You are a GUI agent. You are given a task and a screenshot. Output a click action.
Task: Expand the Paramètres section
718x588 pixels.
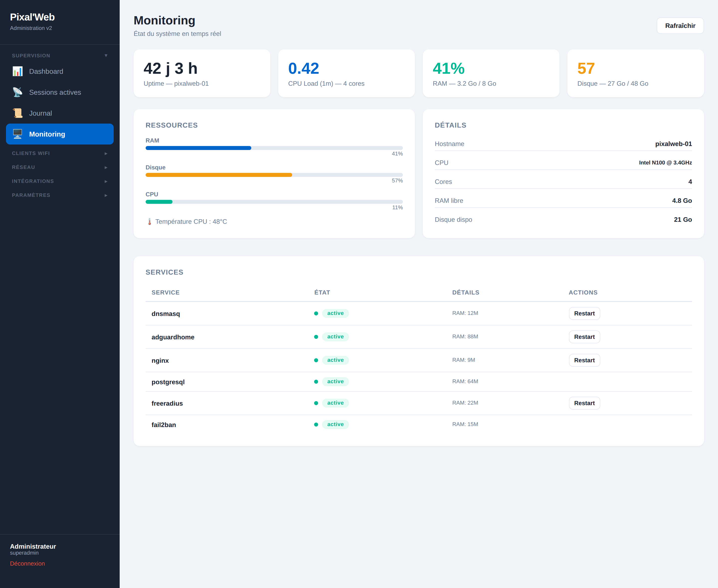[x=60, y=195]
